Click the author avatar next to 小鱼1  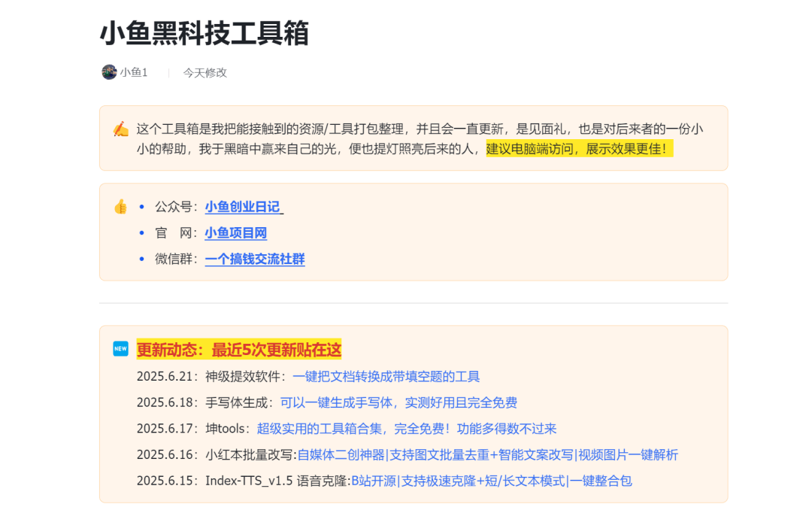point(109,72)
